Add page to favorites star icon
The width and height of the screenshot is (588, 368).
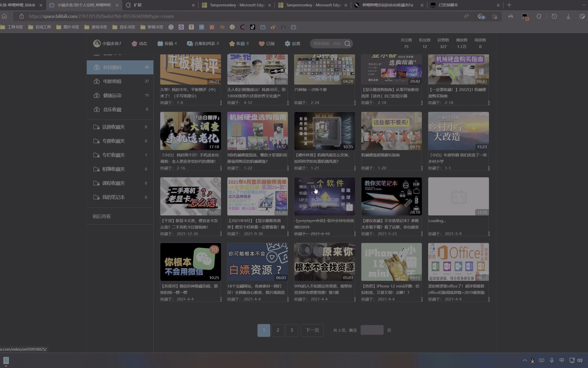[495, 16]
